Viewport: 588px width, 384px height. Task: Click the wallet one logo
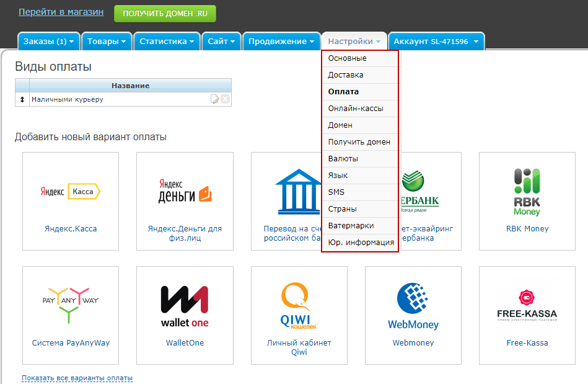coord(185,306)
